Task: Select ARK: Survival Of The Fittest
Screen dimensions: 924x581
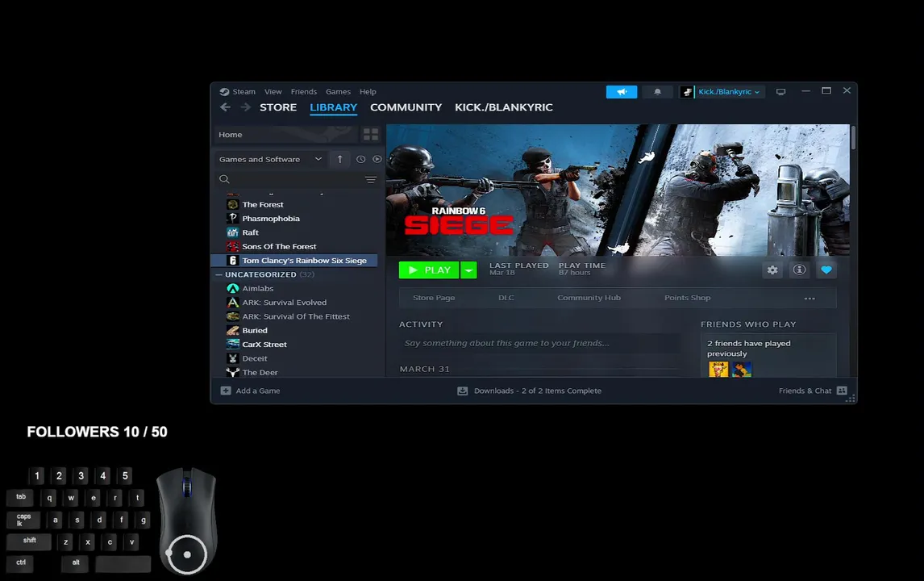Action: coord(294,317)
